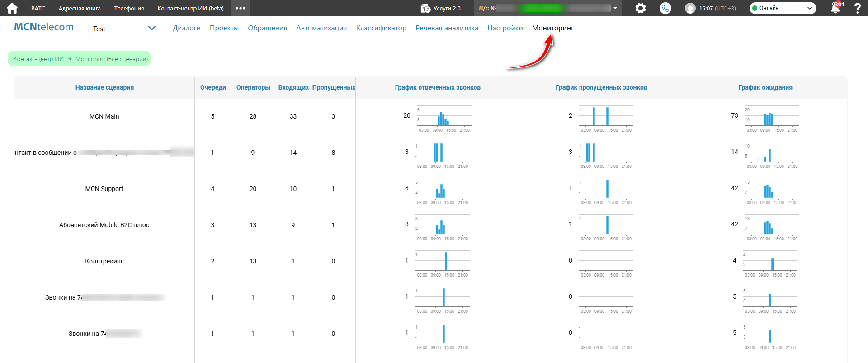Select Абонентский Mobile B2C плюс scenario
This screenshot has height=363, width=868.
click(104, 225)
